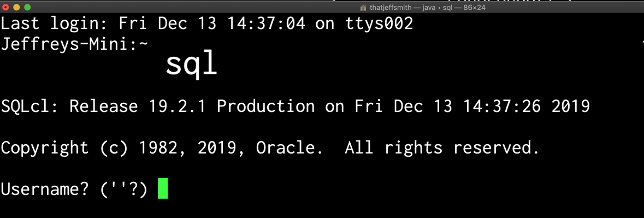Select the Jeffreys-Mini:~ shell prompt

(x=74, y=44)
